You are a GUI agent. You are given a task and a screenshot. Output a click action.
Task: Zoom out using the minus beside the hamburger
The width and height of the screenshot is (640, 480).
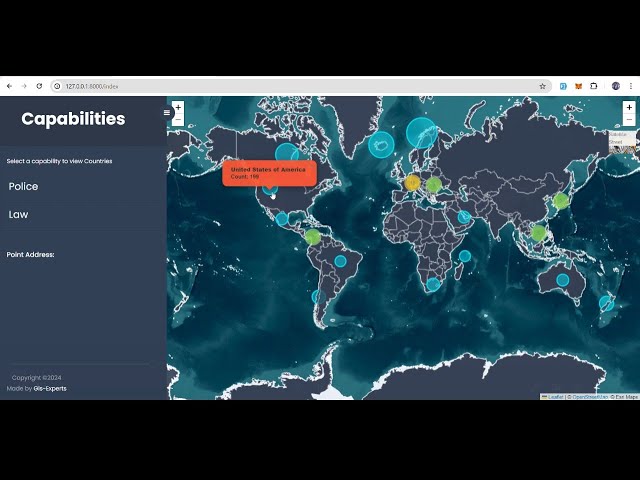click(178, 120)
